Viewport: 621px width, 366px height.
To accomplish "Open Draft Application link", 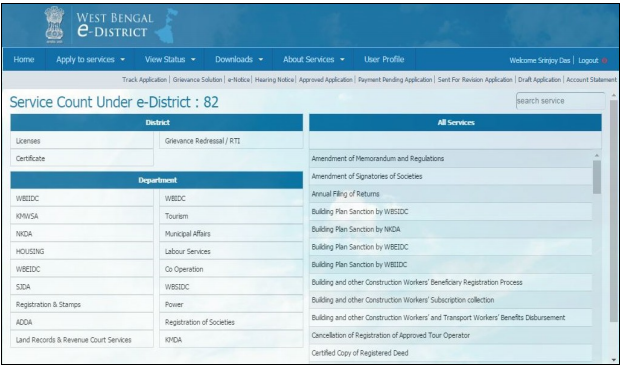I will [540, 80].
